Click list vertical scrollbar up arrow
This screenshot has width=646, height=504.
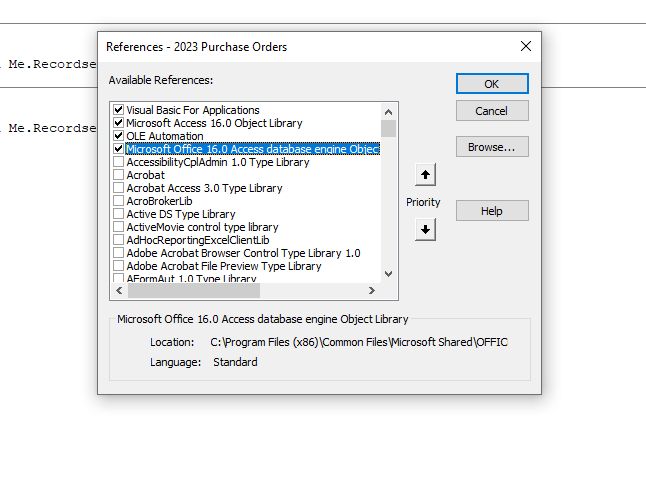click(389, 112)
